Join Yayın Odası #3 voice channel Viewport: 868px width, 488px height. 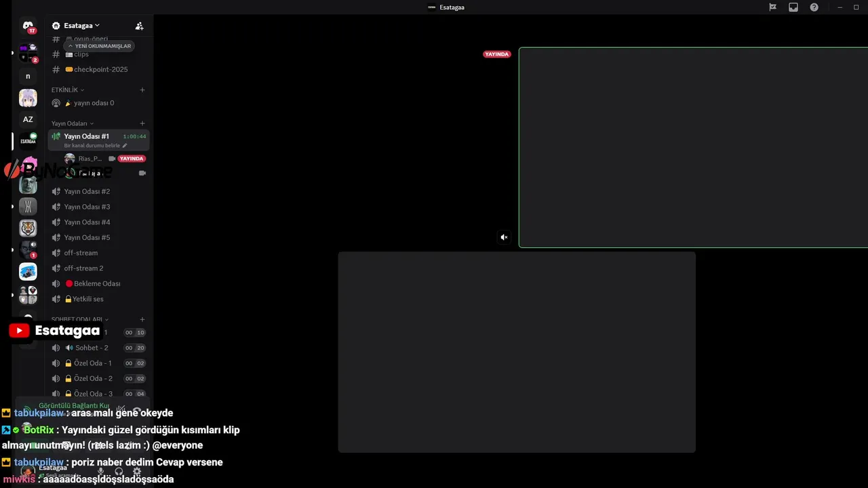pos(99,207)
